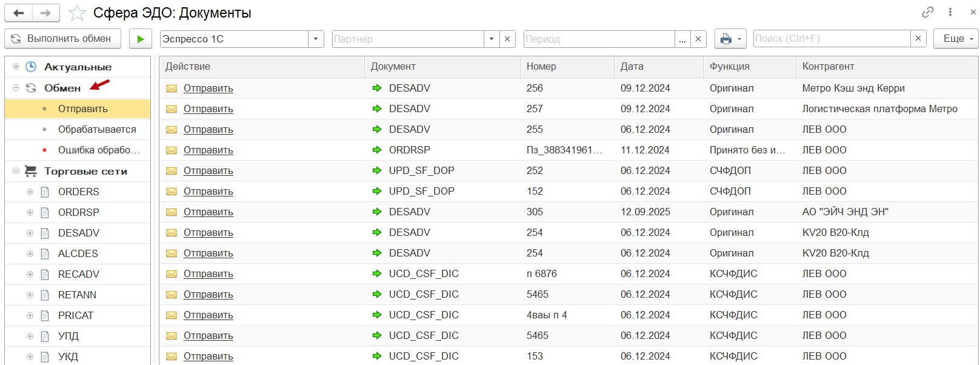This screenshot has width=980, height=365.
Task: Click green arrow icon in DESADV 256 row
Action: coord(377,88)
